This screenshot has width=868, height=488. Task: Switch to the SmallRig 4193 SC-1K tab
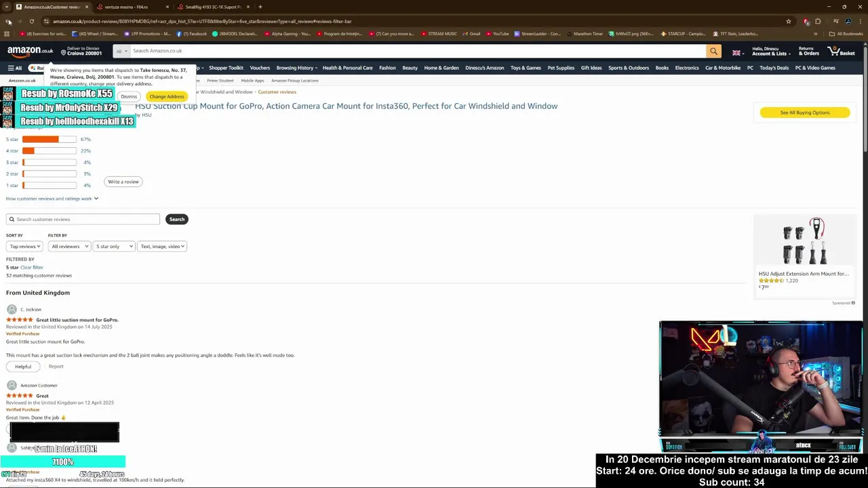[x=213, y=7]
